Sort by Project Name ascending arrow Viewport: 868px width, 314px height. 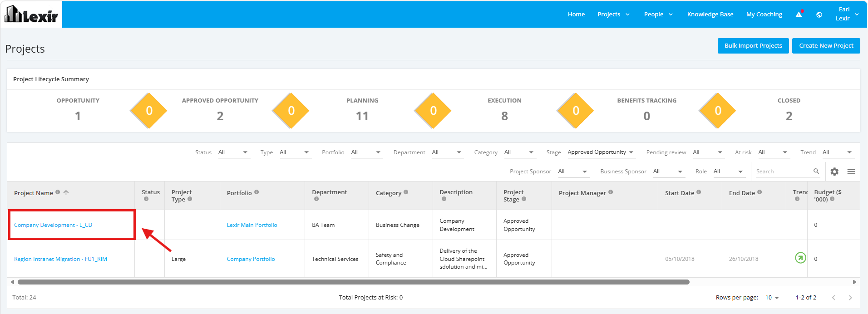coord(66,192)
